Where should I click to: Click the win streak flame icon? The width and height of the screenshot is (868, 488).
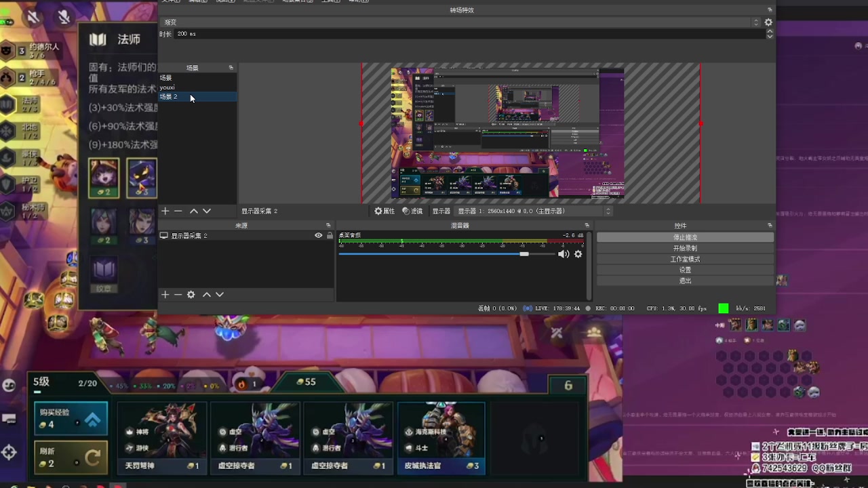[x=243, y=384]
